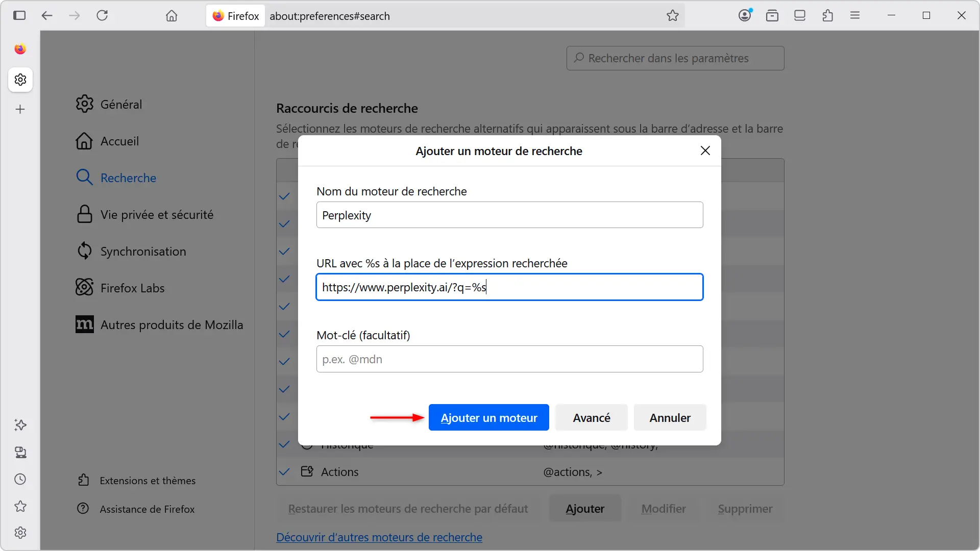Toggle the Actions shortcut checkmark
This screenshot has width=980, height=551.
pyautogui.click(x=285, y=472)
